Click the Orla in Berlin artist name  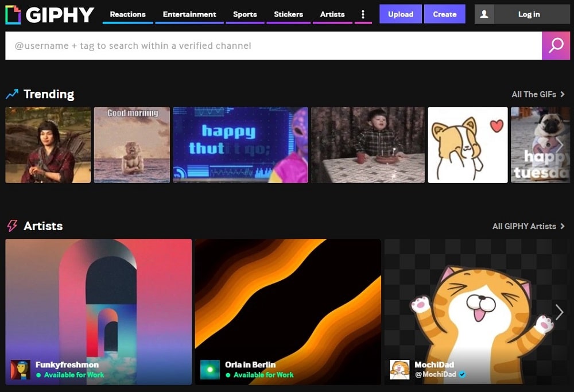pyautogui.click(x=250, y=364)
